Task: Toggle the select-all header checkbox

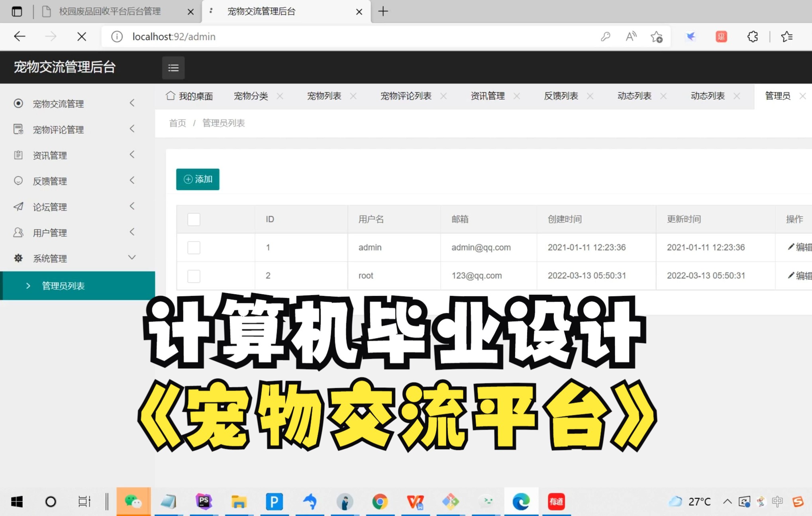Action: pos(194,219)
